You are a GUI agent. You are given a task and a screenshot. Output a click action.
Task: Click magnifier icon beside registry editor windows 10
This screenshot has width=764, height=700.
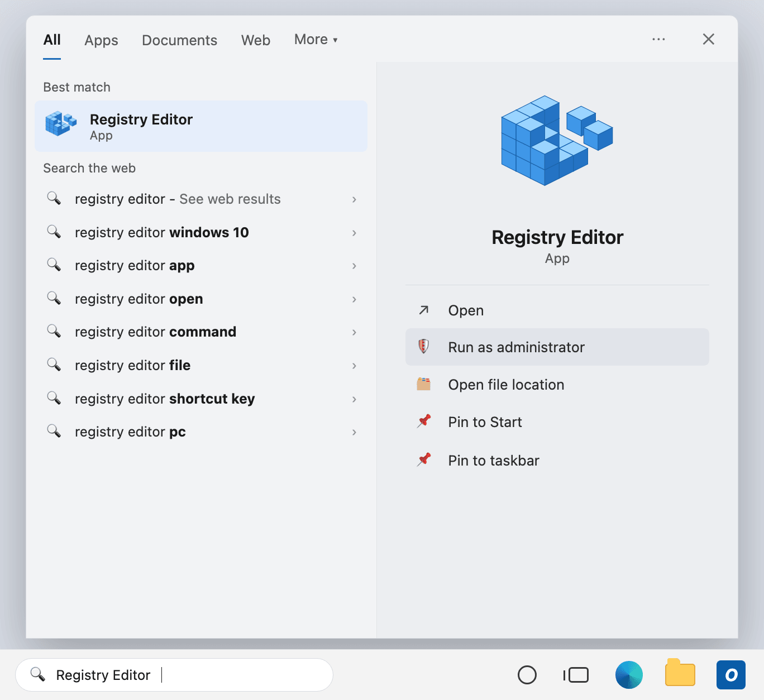coord(54,232)
